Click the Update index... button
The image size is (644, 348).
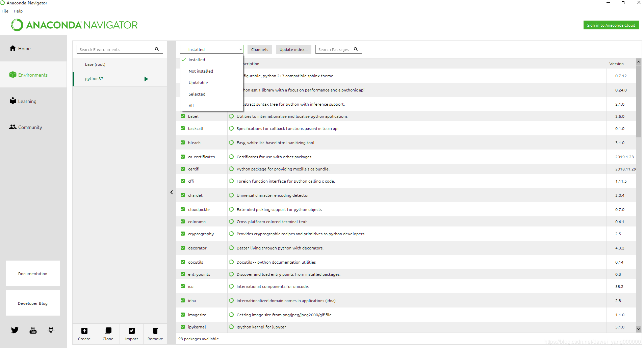pyautogui.click(x=293, y=49)
